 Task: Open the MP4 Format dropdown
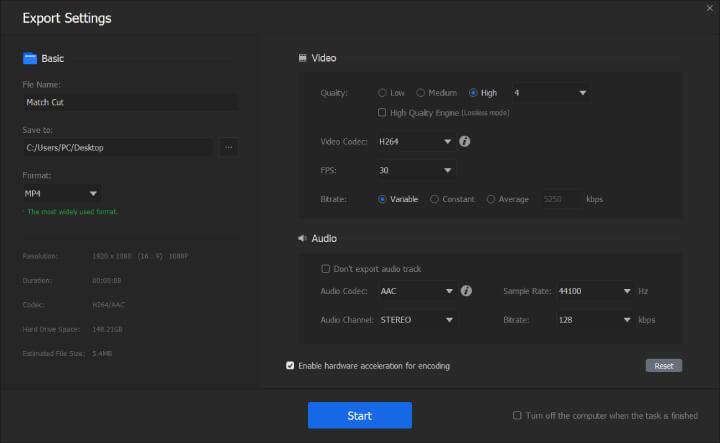62,193
